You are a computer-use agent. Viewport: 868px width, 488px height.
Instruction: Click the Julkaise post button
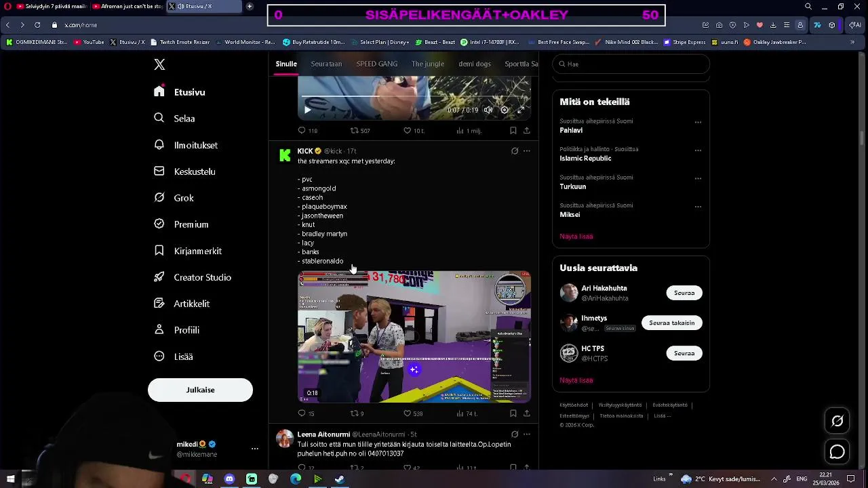point(200,390)
